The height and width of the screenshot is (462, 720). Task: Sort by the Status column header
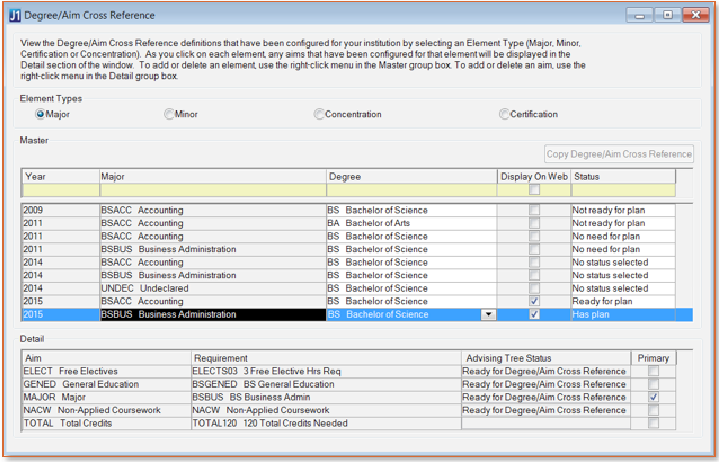(622, 176)
